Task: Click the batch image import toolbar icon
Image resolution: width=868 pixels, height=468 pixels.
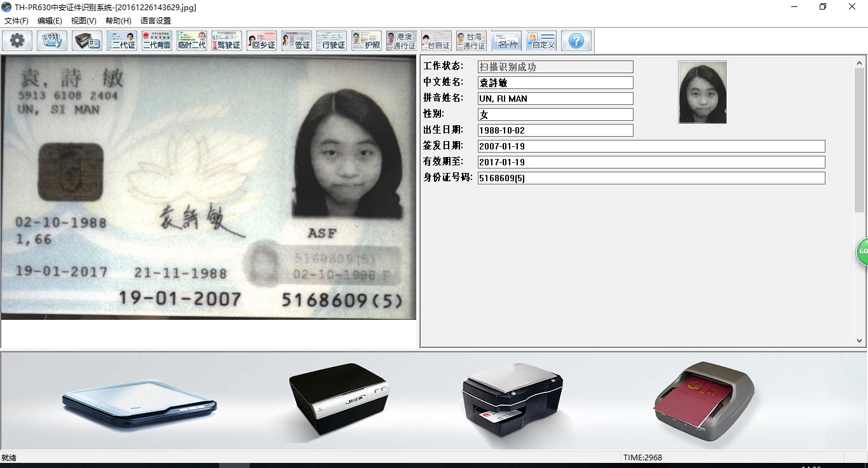Action: [x=52, y=41]
